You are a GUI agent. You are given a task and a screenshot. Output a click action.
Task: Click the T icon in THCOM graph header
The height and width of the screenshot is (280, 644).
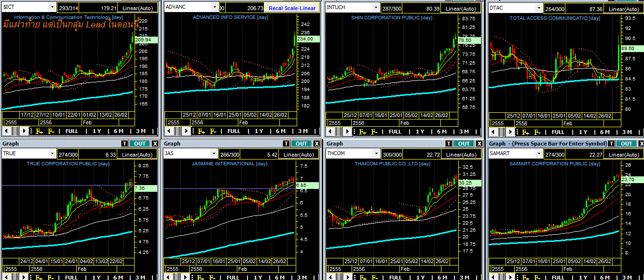pyautogui.click(x=449, y=144)
